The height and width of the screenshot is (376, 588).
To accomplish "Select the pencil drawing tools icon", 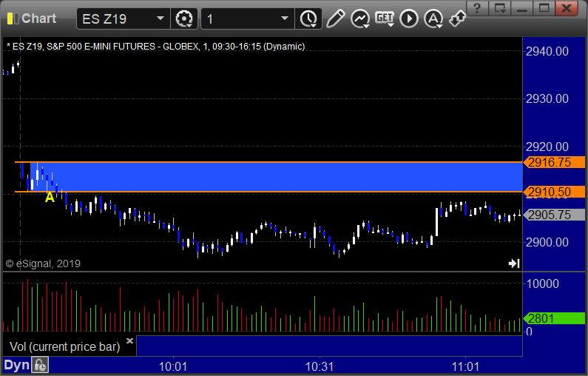I will click(x=335, y=19).
